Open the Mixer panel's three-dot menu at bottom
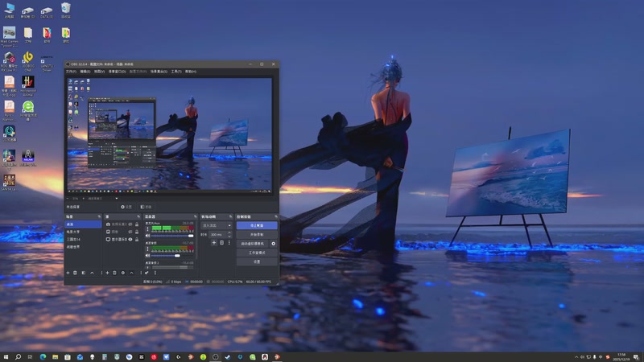Viewport: 644px width, 362px height. pos(155,273)
